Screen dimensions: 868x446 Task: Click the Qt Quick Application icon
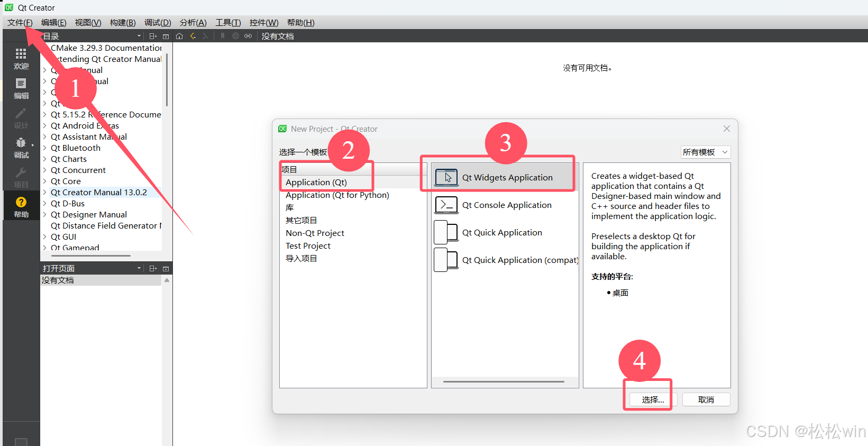coord(446,232)
